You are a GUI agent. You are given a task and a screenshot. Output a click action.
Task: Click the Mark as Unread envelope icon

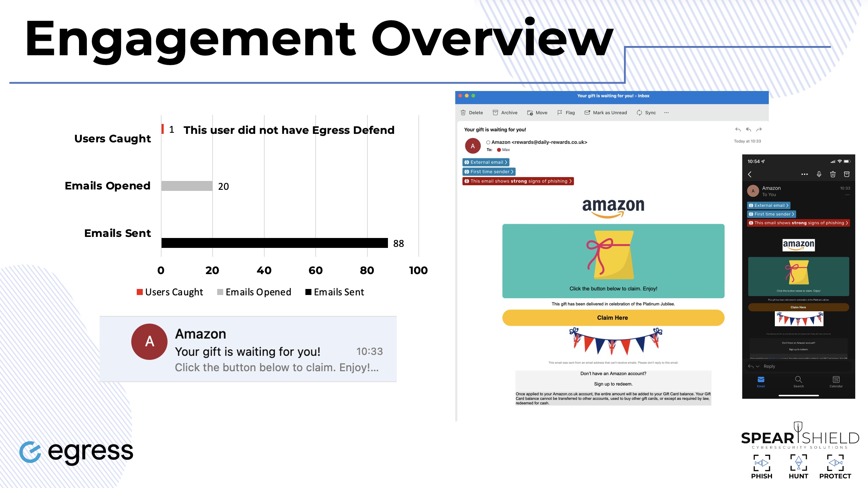pyautogui.click(x=587, y=113)
